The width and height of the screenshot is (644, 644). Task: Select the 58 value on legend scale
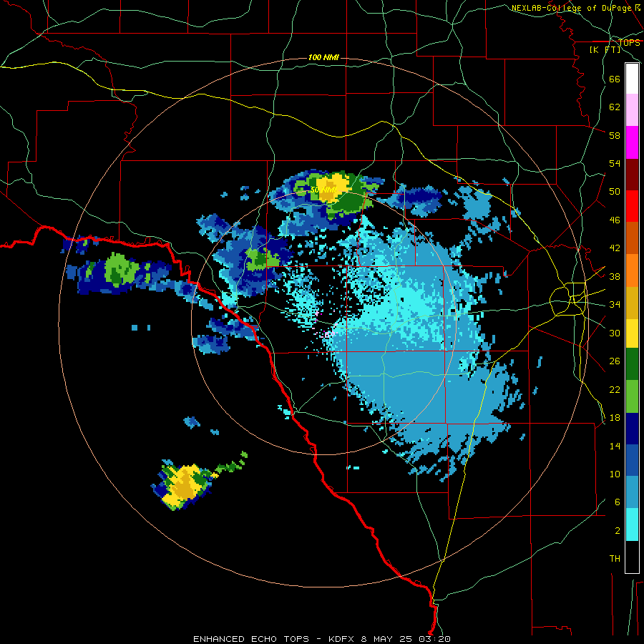click(615, 135)
